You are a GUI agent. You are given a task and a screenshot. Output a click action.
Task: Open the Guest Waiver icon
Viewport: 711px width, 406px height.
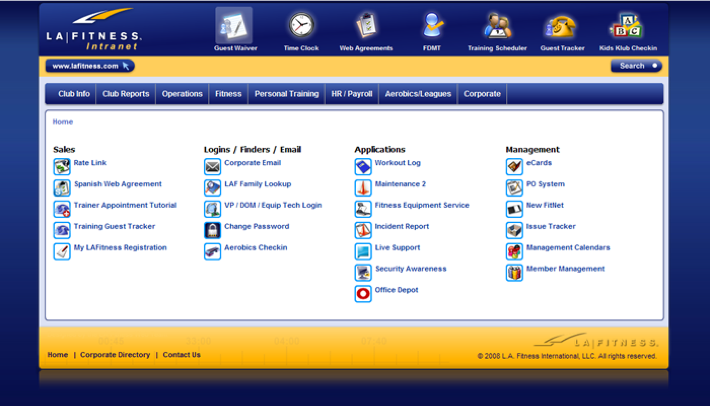pyautogui.click(x=235, y=25)
